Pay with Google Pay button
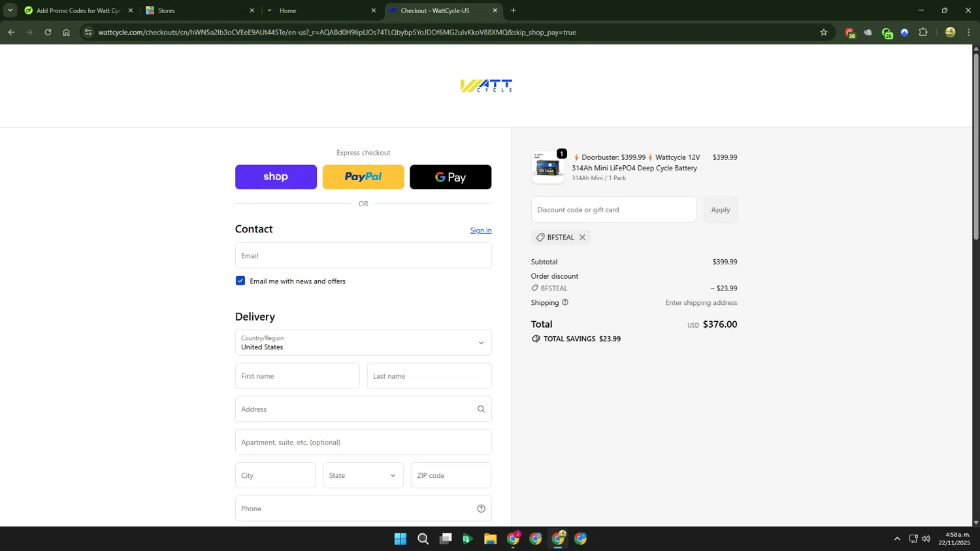Viewport: 980px width, 551px height. (x=451, y=177)
